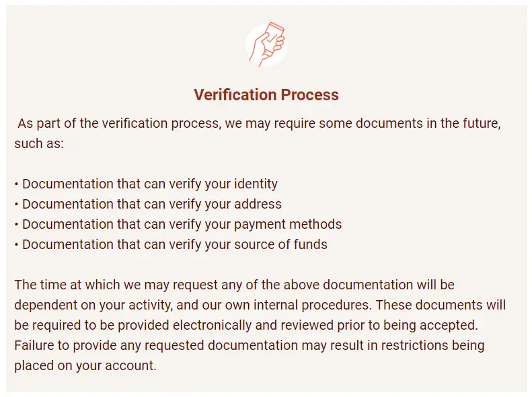The width and height of the screenshot is (532, 397).
Task: Click the Verification Process heading
Action: click(x=266, y=95)
